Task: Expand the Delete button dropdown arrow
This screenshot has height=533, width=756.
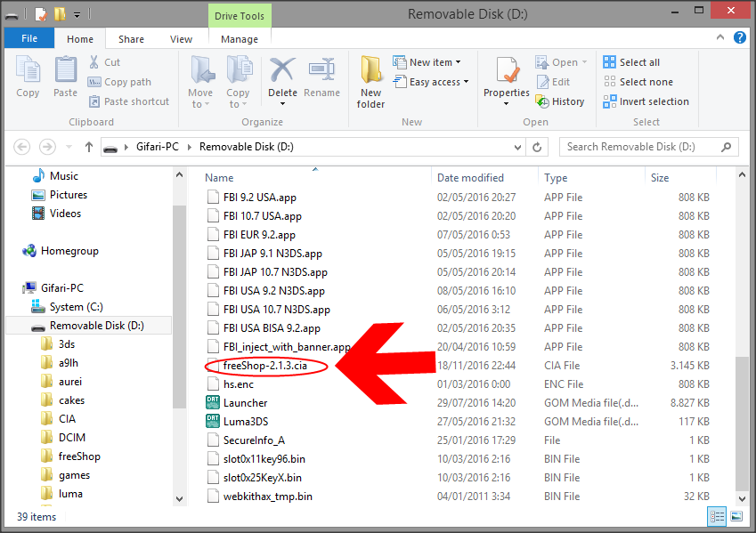Action: pos(282,104)
